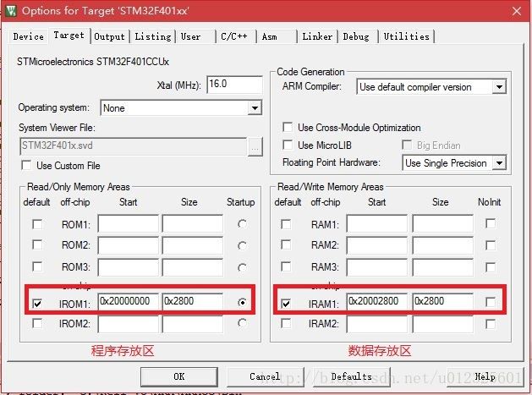This screenshot has height=395, width=532.
Task: Enable NoInit for IRAM1
Action: click(491, 302)
